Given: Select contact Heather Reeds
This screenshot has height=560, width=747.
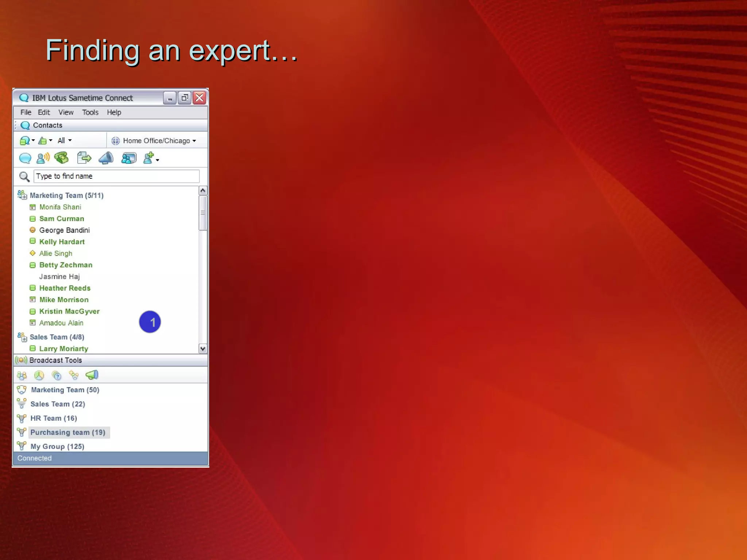Looking at the screenshot, I should click(65, 288).
